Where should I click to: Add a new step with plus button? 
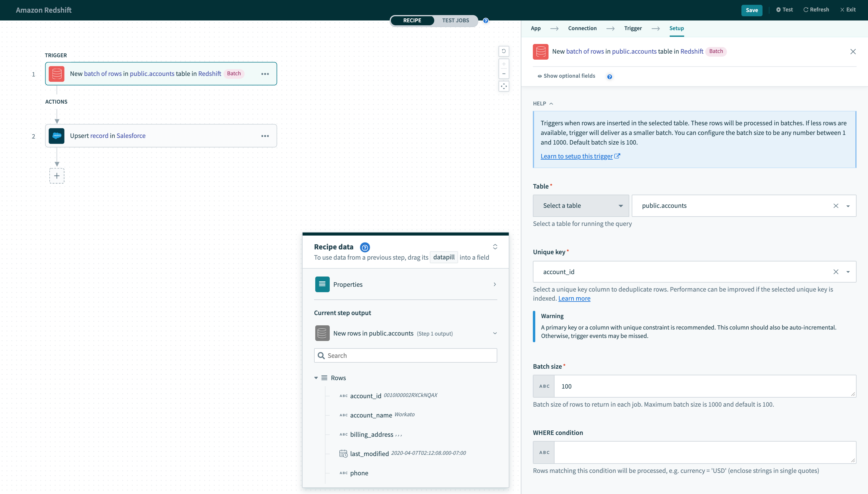57,176
